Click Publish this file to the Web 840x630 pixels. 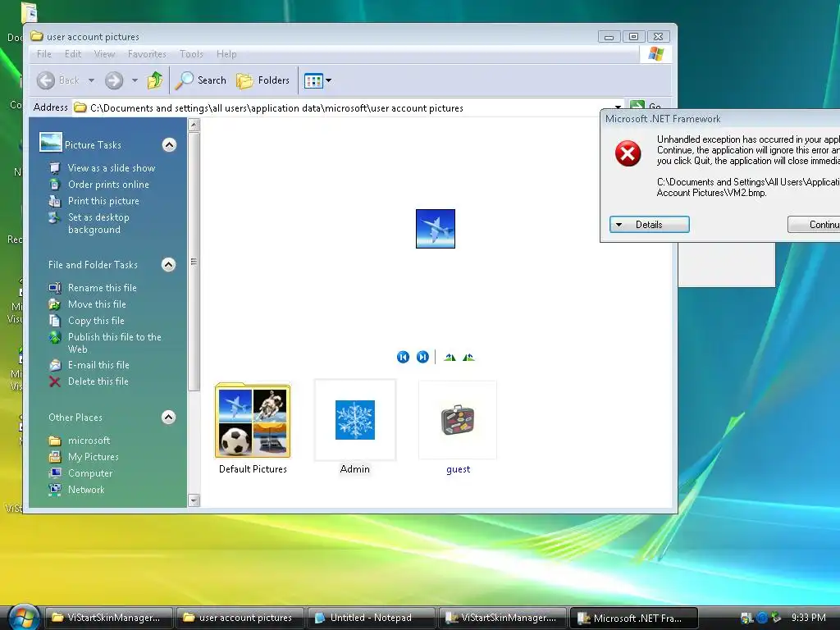click(114, 343)
